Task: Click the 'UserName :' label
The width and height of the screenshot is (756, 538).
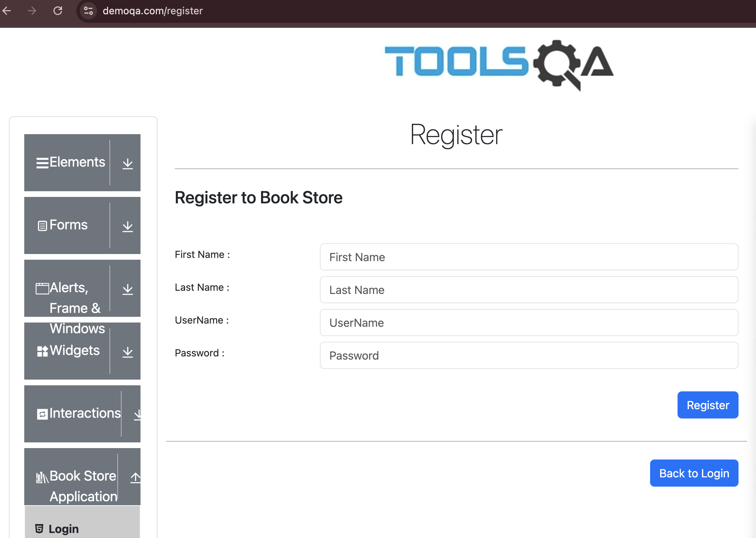Action: pos(202,320)
